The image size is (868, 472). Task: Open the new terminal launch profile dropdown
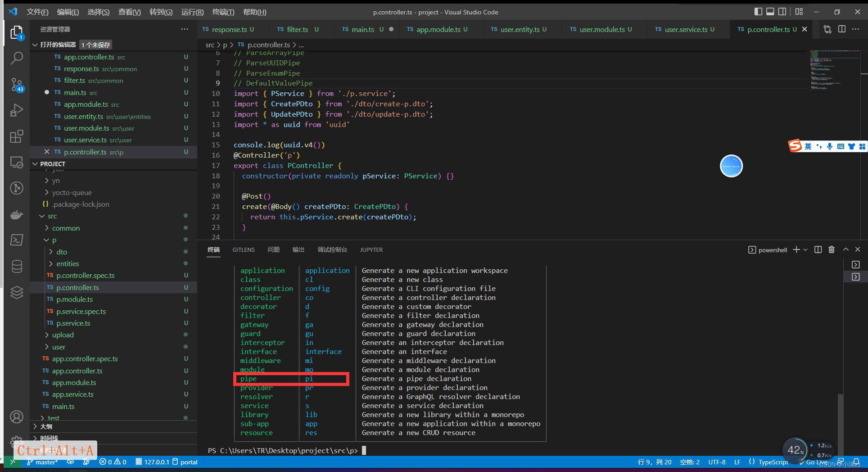(x=805, y=250)
